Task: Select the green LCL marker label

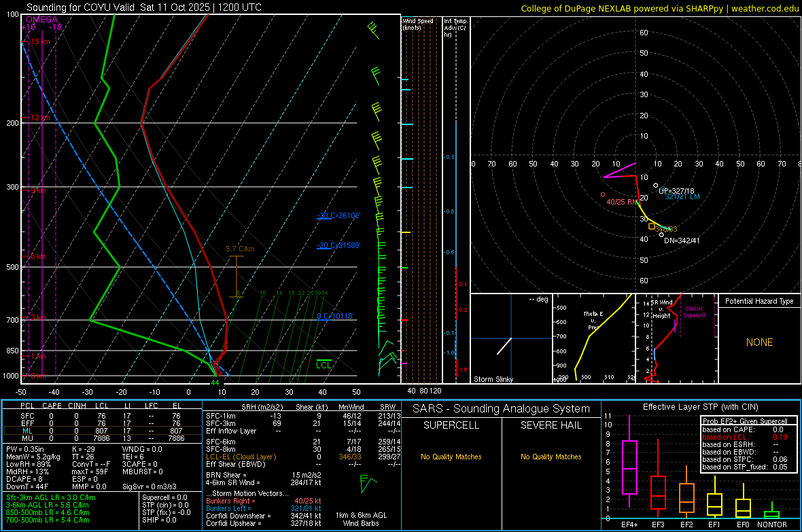Action: [324, 365]
